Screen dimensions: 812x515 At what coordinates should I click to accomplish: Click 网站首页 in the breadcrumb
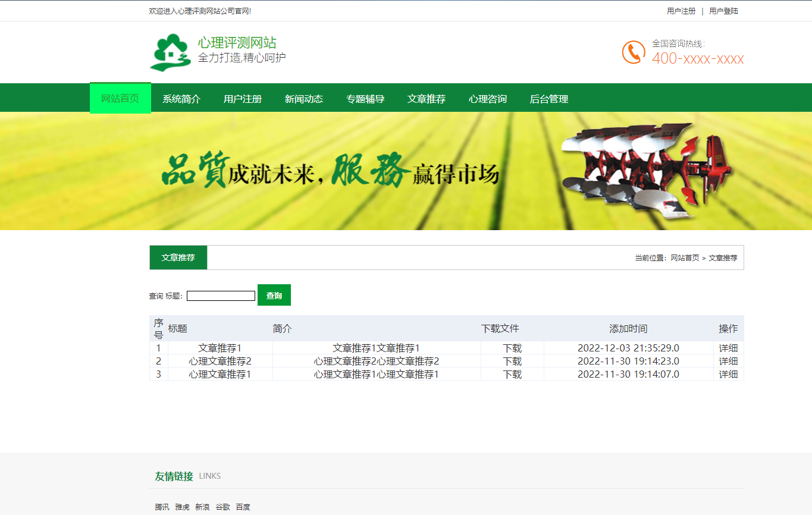coord(685,257)
